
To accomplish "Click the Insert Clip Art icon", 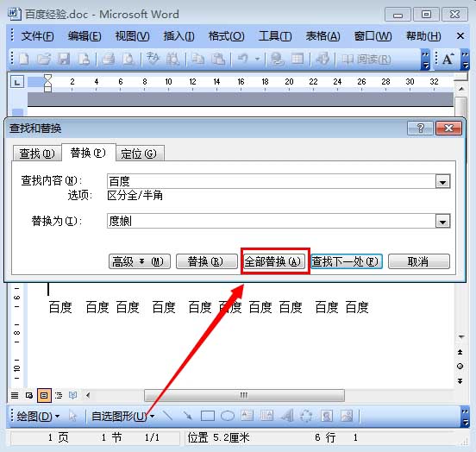I will point(327,416).
